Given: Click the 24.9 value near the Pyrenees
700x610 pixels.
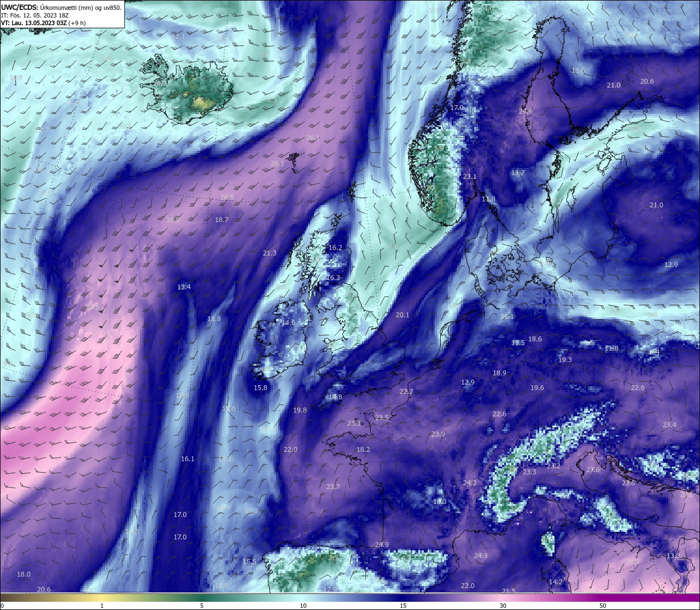Looking at the screenshot, I should (382, 545).
